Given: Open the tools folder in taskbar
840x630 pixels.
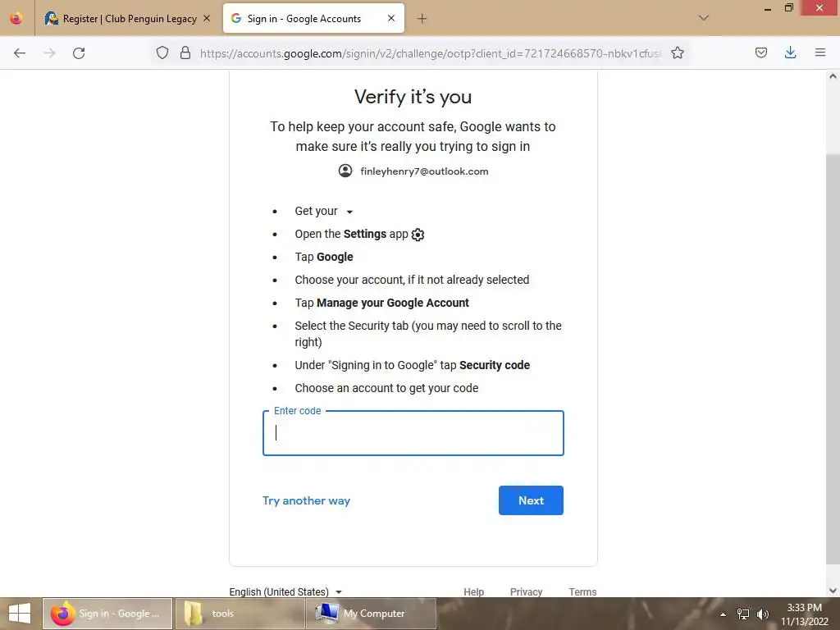Looking at the screenshot, I should [239, 614].
